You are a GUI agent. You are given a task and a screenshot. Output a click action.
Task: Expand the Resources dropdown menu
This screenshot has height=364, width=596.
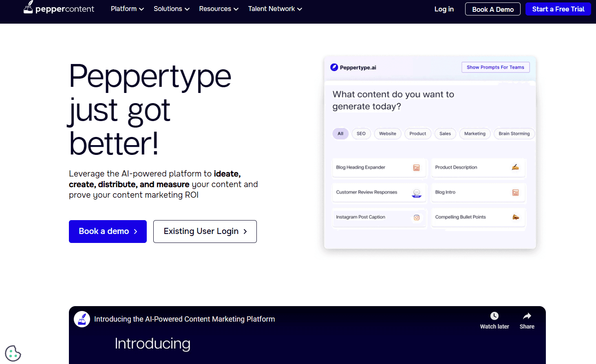pos(219,9)
